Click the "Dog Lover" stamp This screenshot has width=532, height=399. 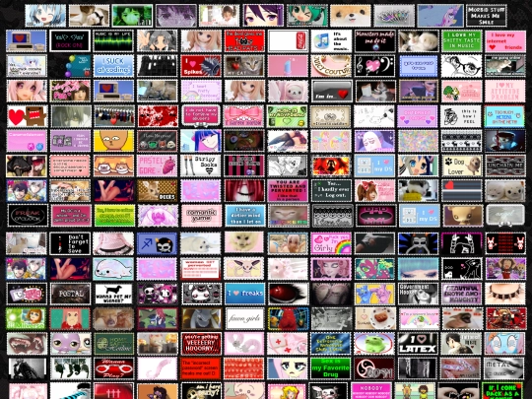[462, 166]
